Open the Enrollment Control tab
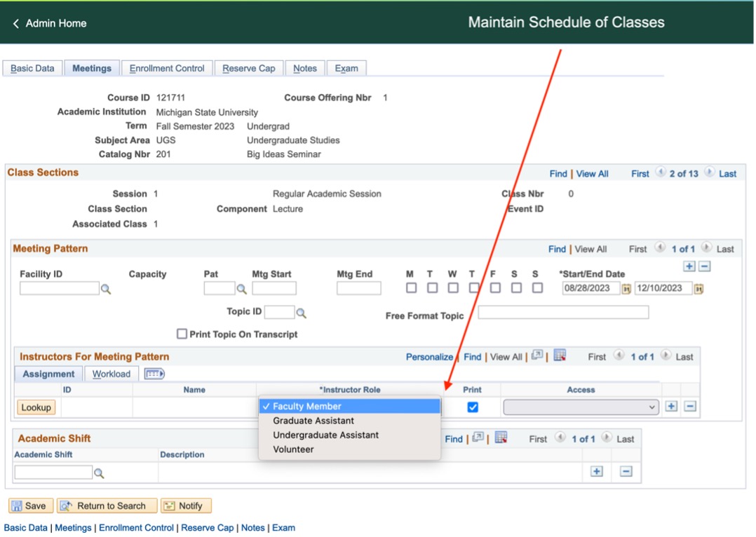756x537 pixels. click(167, 69)
